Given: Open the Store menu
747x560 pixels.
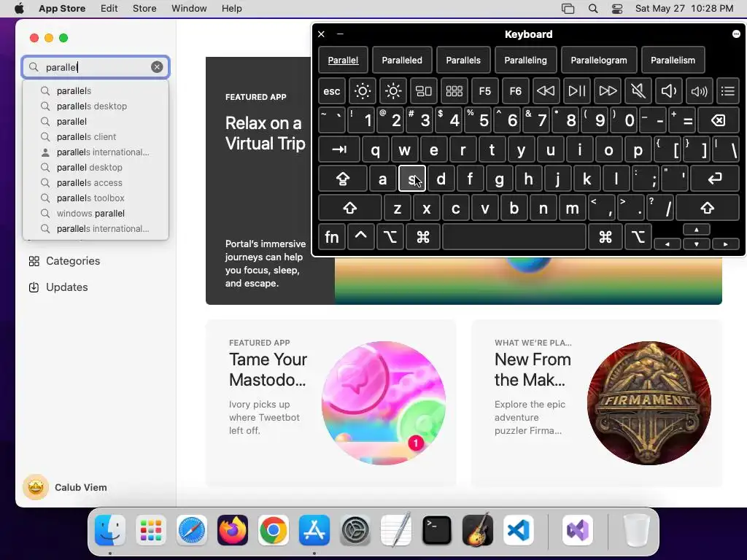Looking at the screenshot, I should coord(144,9).
